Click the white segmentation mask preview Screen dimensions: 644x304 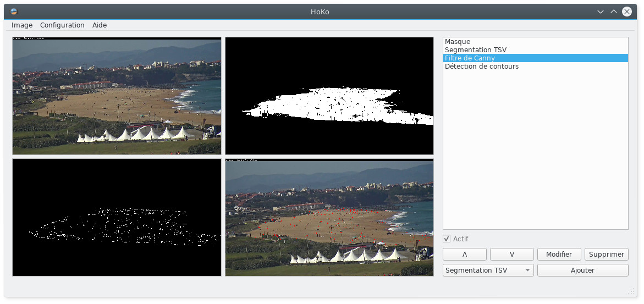tap(329, 96)
